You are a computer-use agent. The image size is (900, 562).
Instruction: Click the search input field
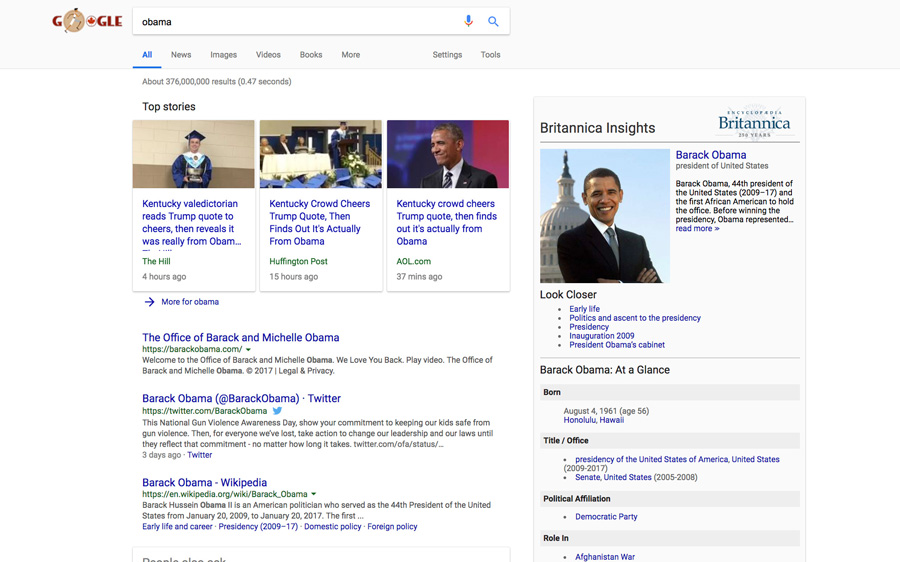pyautogui.click(x=295, y=21)
